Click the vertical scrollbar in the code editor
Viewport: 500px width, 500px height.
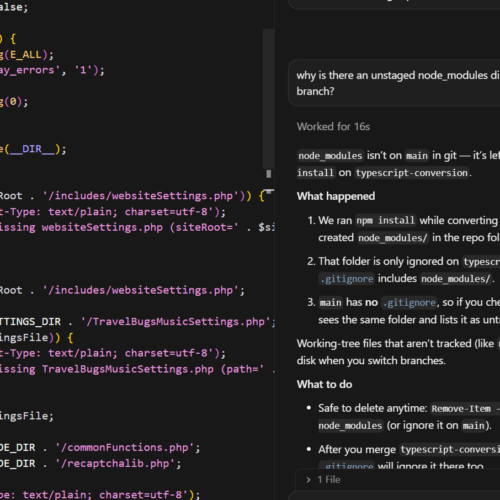pyautogui.click(x=268, y=100)
